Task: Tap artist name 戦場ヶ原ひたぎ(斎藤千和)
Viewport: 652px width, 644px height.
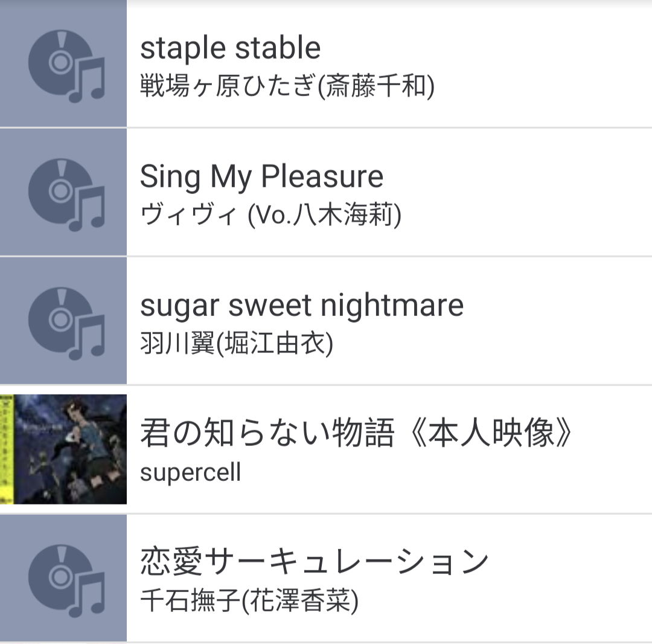Action: point(287,86)
